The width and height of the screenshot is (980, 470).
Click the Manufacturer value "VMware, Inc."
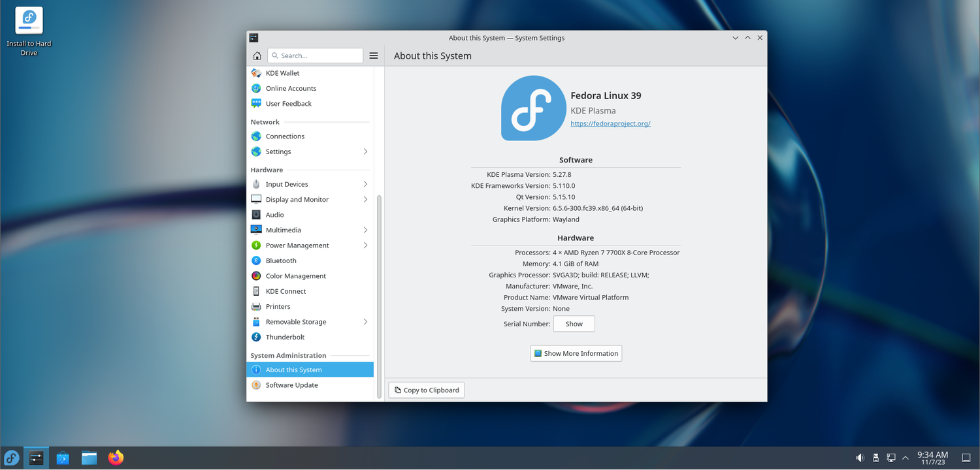pyautogui.click(x=573, y=286)
